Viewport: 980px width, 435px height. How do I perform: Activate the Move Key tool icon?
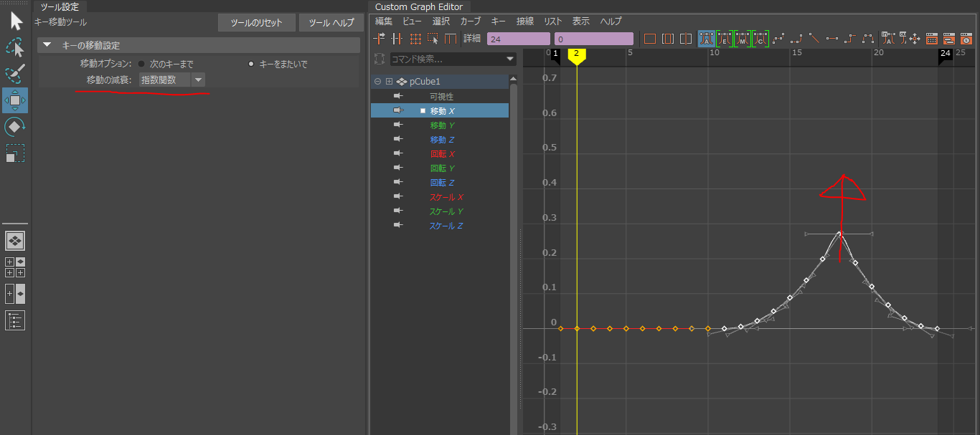coord(15,100)
